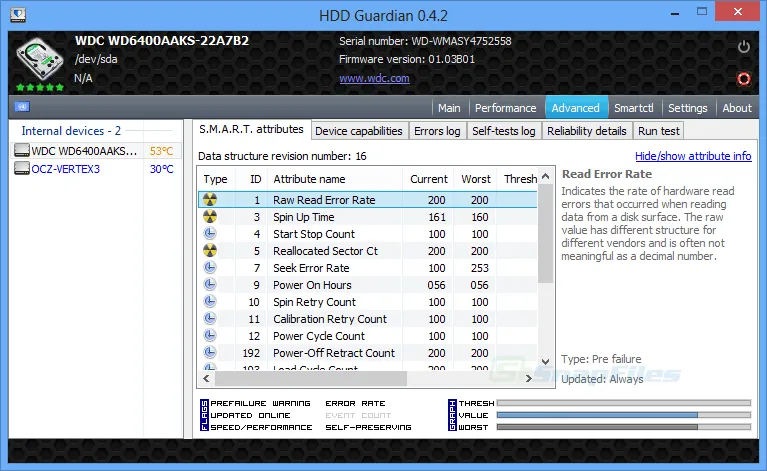Click the five green stars rating
Image resolution: width=767 pixels, height=471 pixels.
pyautogui.click(x=40, y=87)
